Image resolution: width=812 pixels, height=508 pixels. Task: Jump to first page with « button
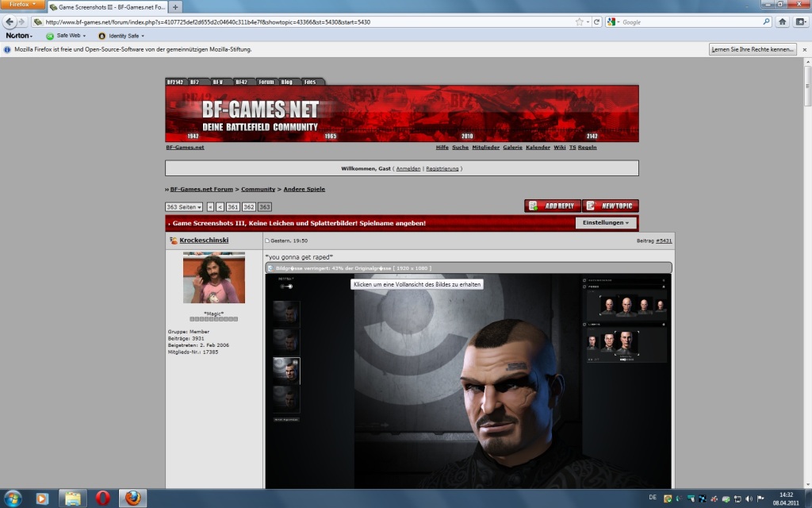point(210,207)
